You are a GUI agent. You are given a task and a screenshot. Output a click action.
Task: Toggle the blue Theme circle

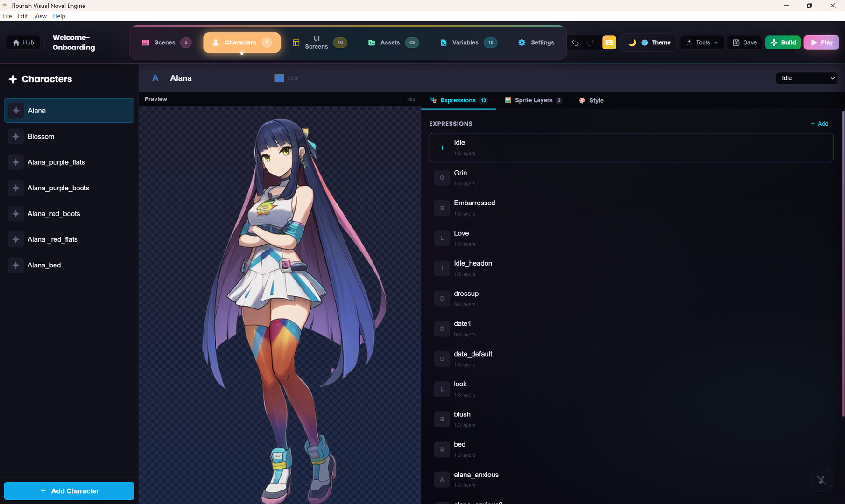(x=645, y=42)
